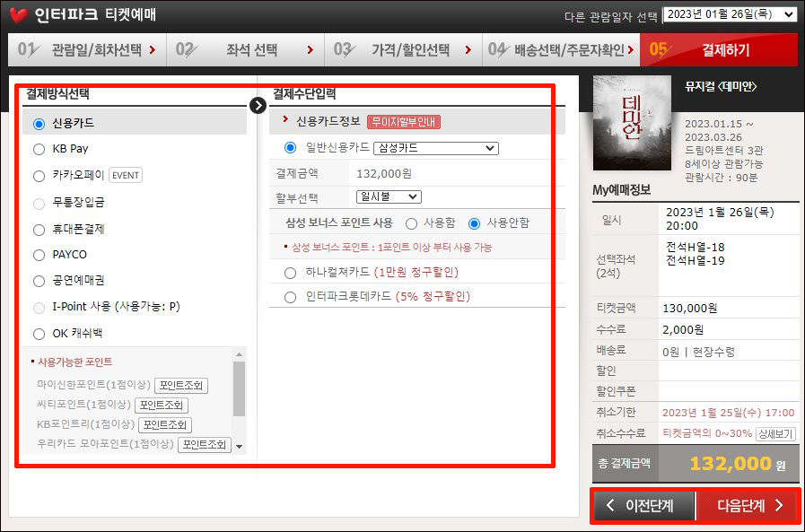Click the points list scrollbar up arrow

[239, 354]
